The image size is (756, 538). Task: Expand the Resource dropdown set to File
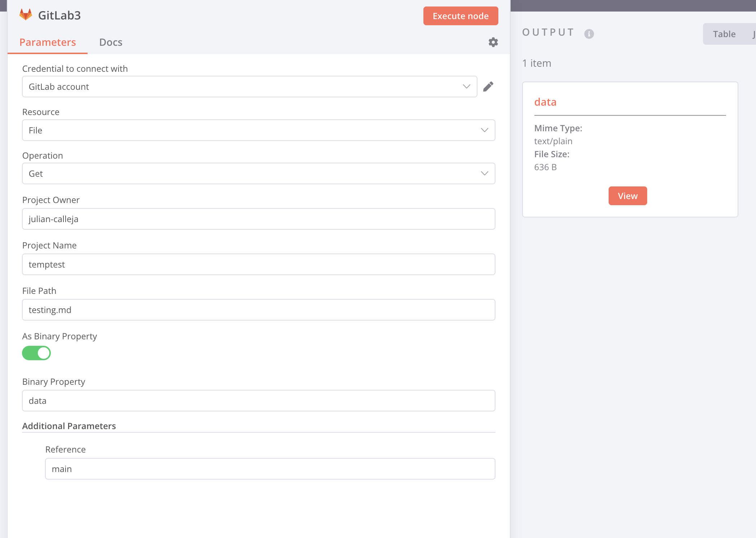(x=258, y=130)
